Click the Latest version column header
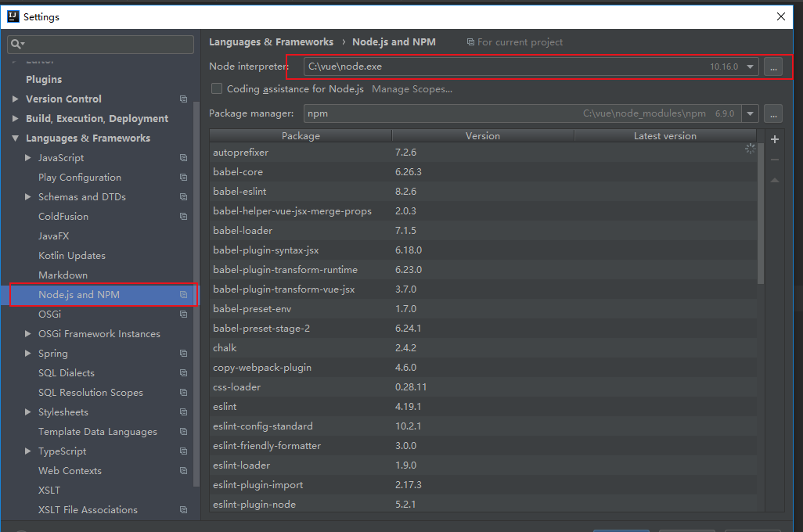803x532 pixels. tap(665, 135)
